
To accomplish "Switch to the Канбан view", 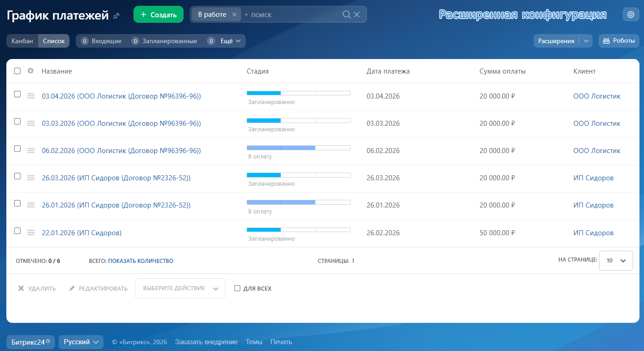I will point(22,41).
